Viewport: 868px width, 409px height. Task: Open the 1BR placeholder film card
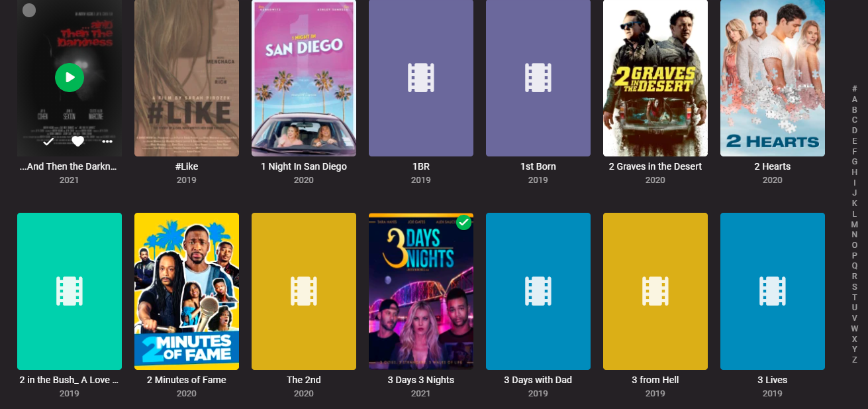(421, 78)
